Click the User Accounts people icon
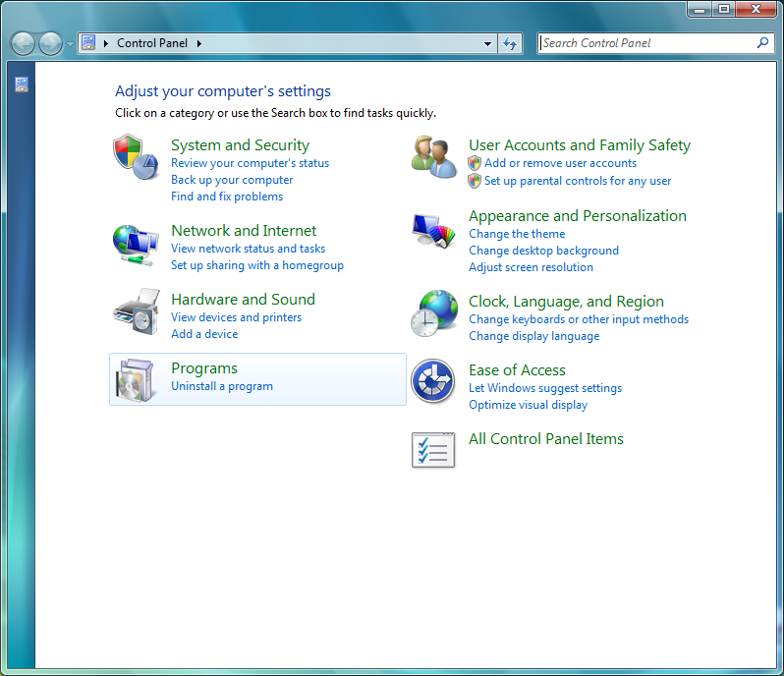This screenshot has height=676, width=784. click(433, 156)
